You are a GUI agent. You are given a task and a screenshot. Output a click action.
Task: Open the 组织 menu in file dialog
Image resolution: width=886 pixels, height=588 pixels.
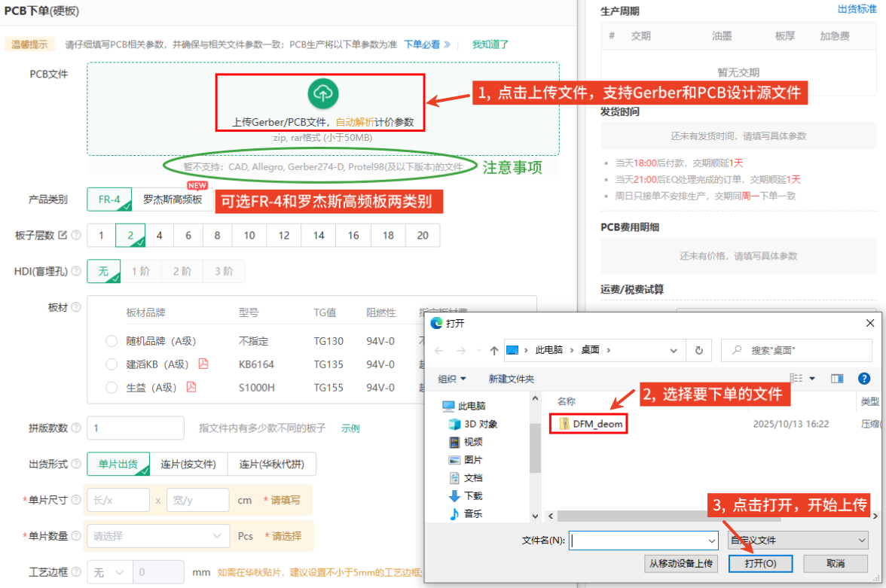452,379
